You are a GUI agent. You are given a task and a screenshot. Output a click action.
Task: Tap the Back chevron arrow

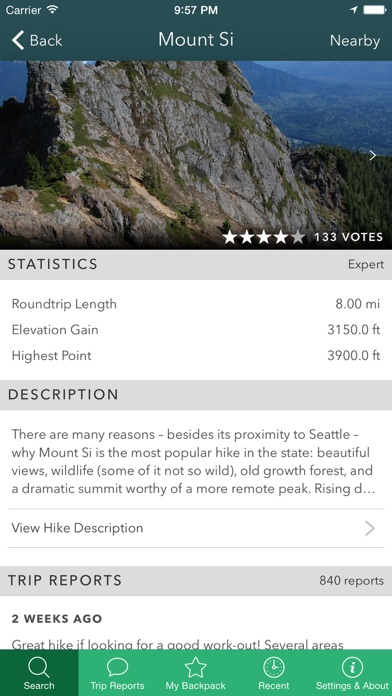coord(18,40)
